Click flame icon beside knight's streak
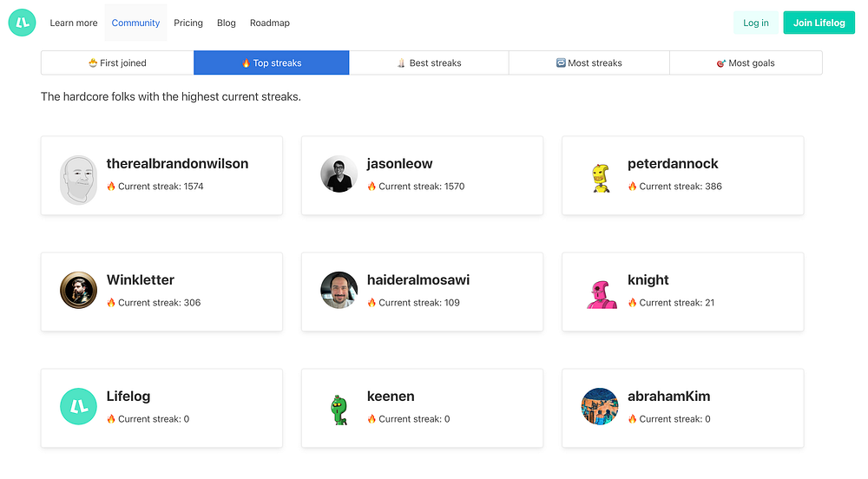Viewport: 868px width, 479px height. [632, 303]
